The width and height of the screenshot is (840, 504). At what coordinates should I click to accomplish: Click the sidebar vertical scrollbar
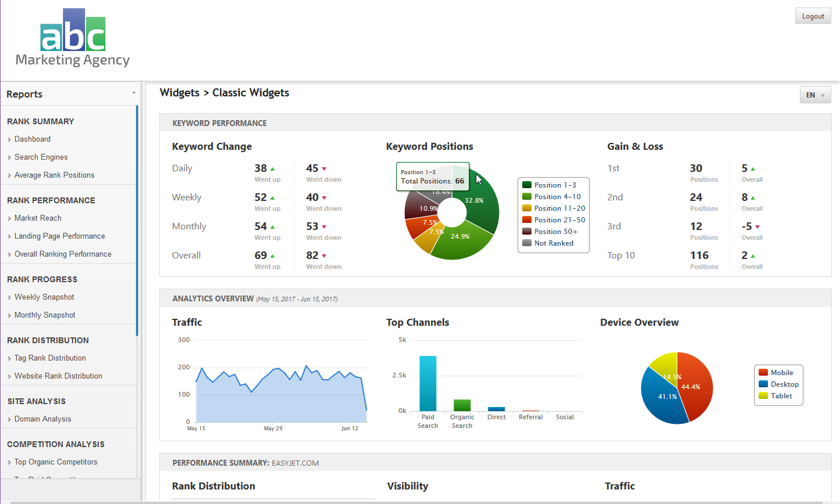click(137, 221)
